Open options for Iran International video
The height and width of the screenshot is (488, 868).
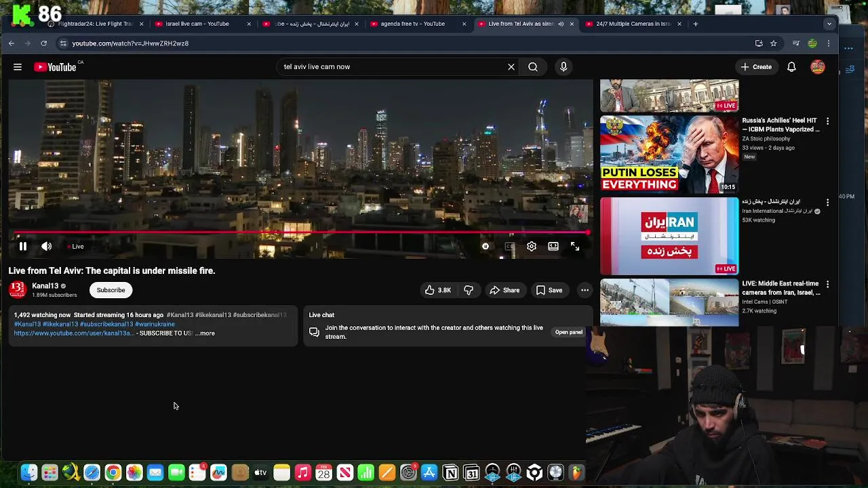pyautogui.click(x=827, y=203)
